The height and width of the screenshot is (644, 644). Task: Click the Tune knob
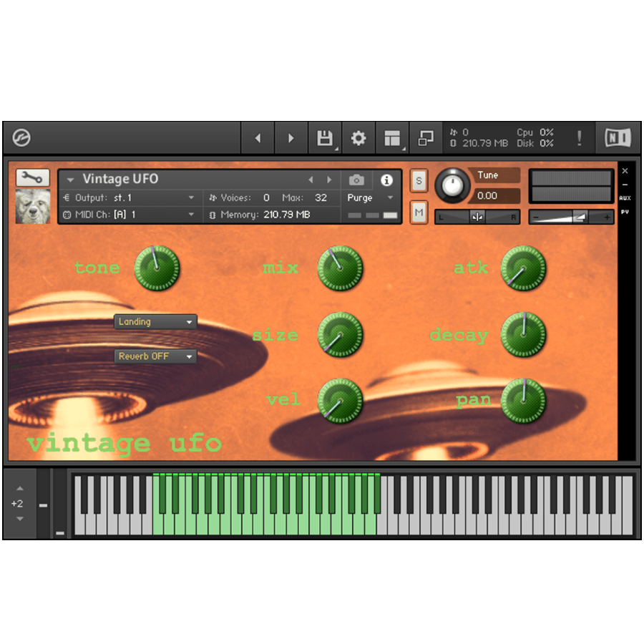(452, 185)
